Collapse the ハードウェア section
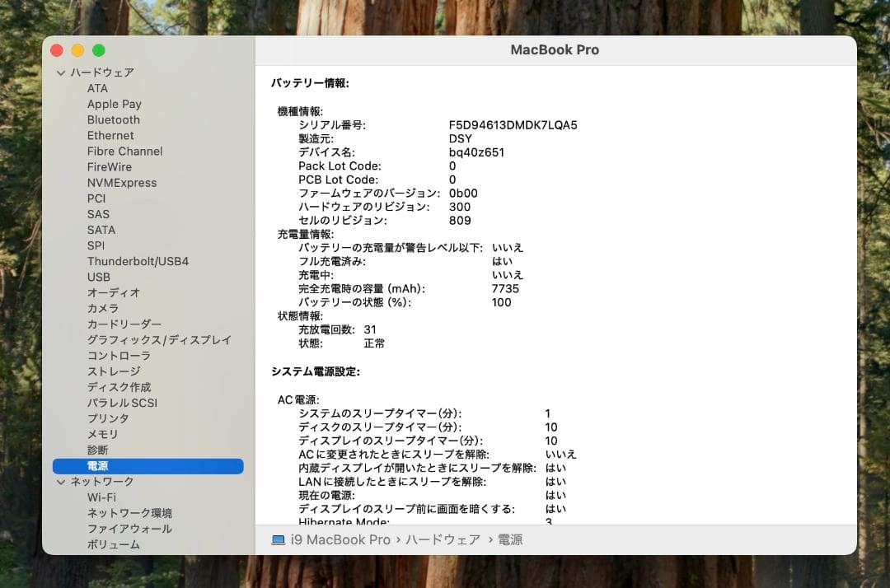Viewport: 890px width, 588px height. coord(61,72)
